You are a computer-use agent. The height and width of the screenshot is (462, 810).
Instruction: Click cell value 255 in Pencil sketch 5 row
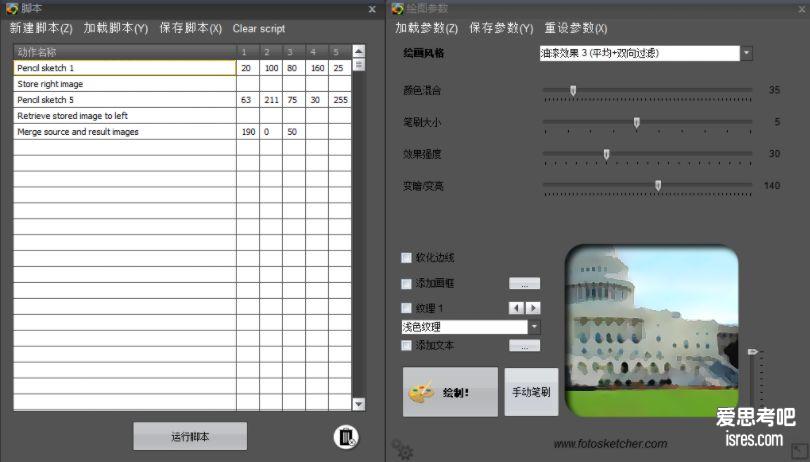point(340,100)
